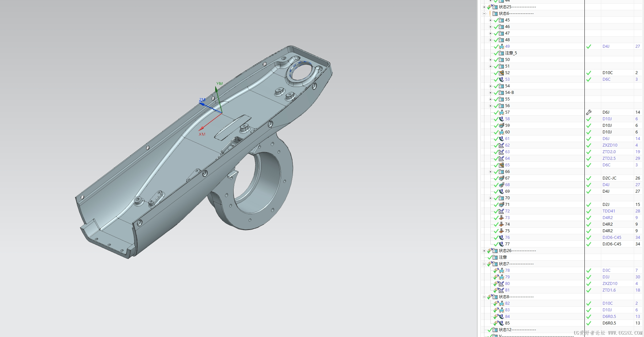The image size is (644, 337).
Task: Click the red XM axis handle
Action: click(x=202, y=129)
